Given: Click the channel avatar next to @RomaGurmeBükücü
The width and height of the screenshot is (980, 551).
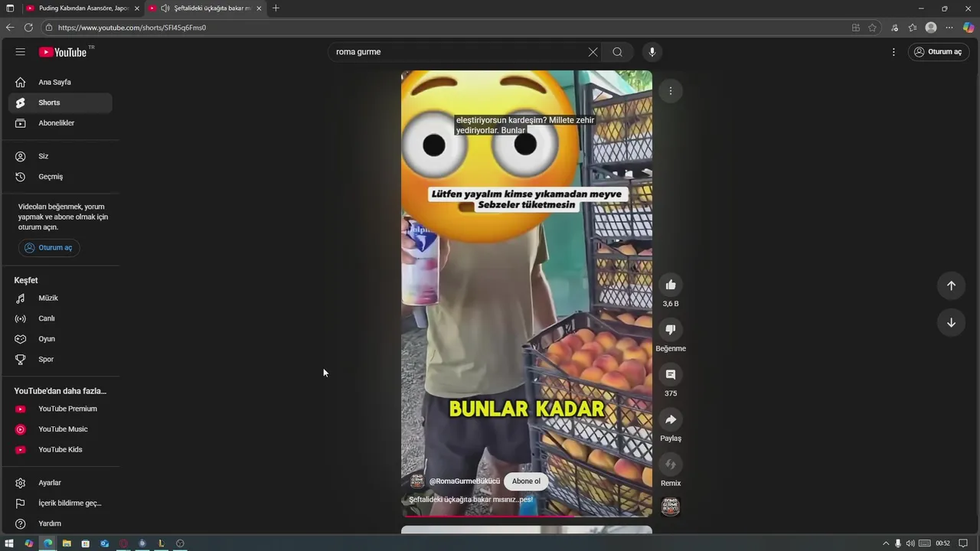Looking at the screenshot, I should 417,481.
